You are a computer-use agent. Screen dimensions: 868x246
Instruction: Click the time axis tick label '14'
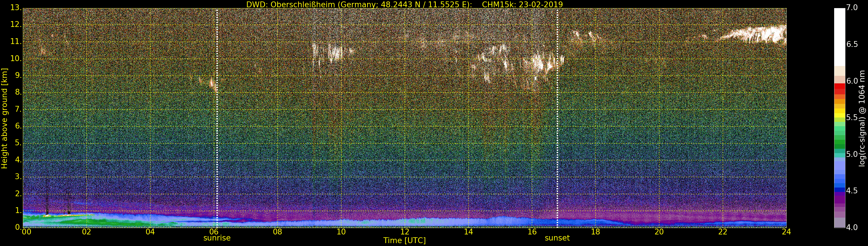pos(468,232)
